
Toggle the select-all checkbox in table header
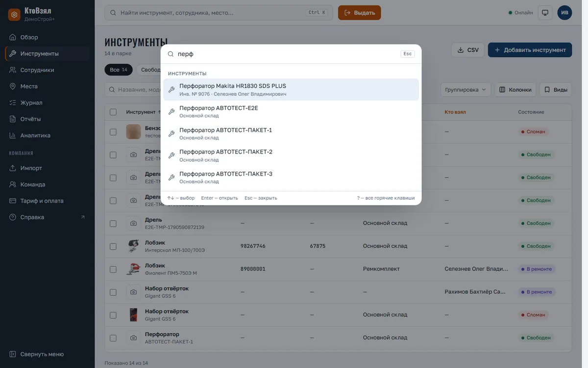(113, 112)
